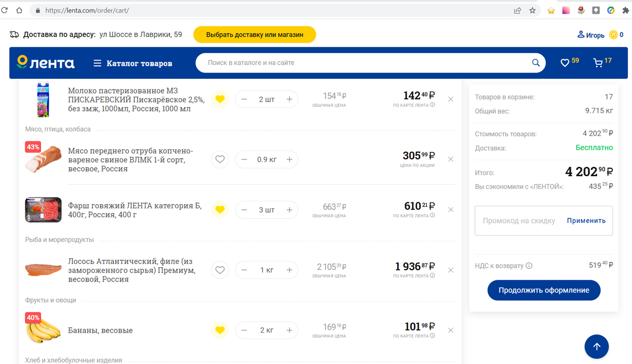Open the cart icon showing 17

[603, 62]
